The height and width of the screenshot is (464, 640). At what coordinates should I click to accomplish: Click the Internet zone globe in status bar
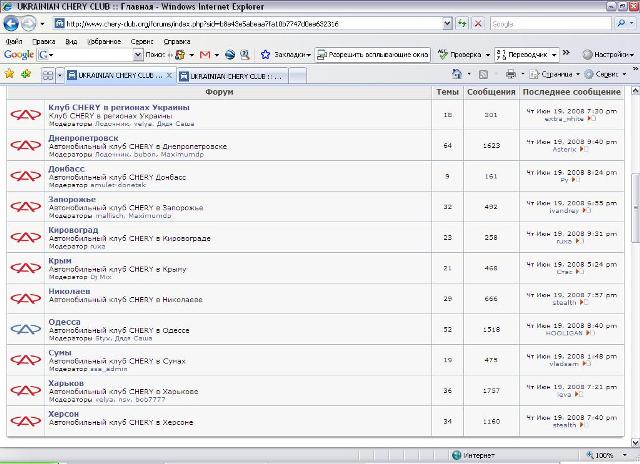(x=457, y=455)
